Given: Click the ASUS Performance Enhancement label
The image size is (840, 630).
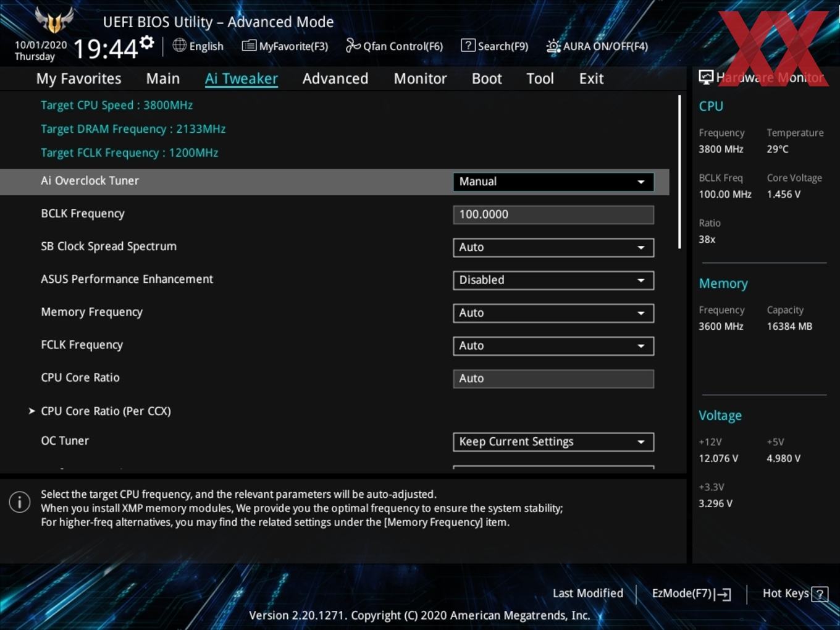Looking at the screenshot, I should (127, 279).
